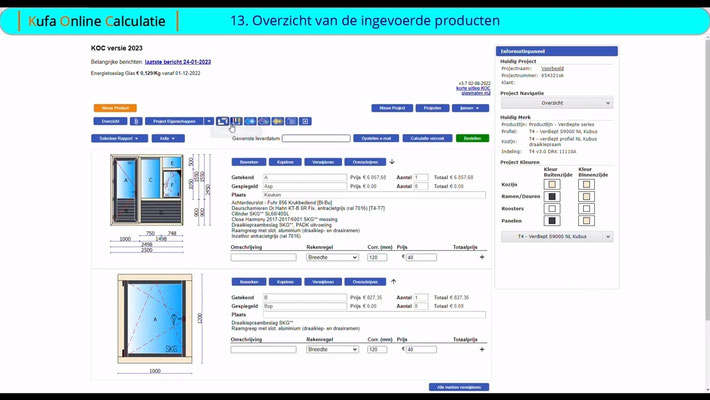Click the Prijs field of product A extra line
The width and height of the screenshot is (710, 400).
tap(421, 257)
